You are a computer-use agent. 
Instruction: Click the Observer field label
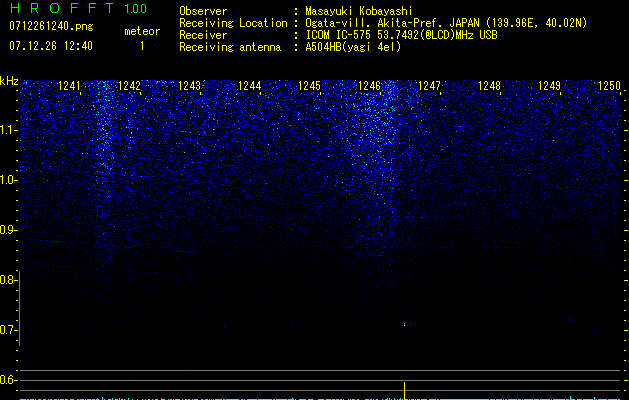[203, 11]
